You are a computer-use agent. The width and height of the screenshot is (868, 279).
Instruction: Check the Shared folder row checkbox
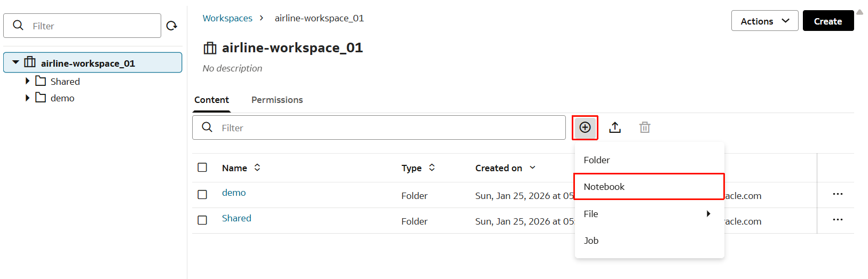point(202,220)
